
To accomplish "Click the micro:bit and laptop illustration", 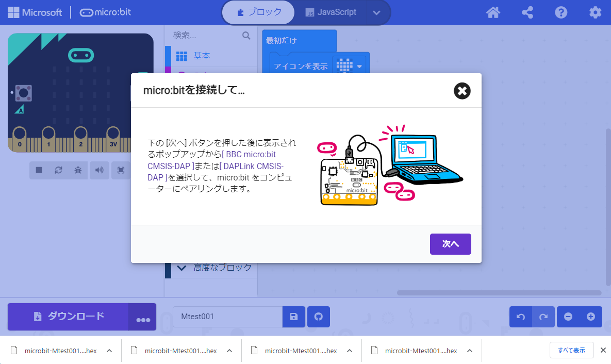I will [390, 165].
